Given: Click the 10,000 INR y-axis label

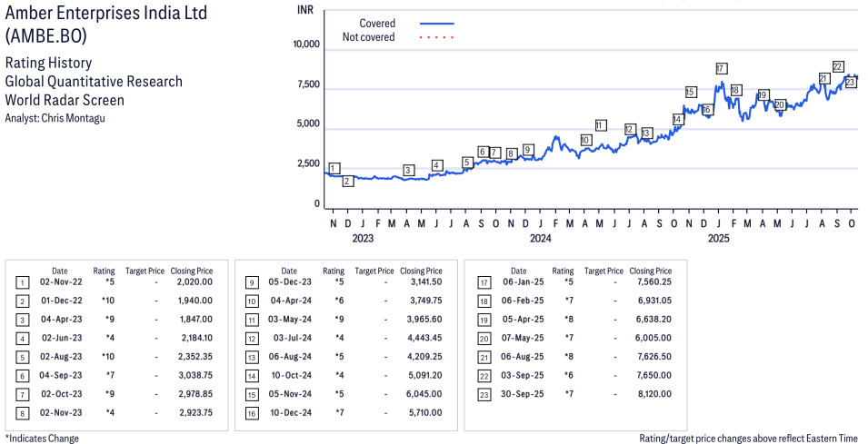Looking at the screenshot, I should [x=306, y=44].
